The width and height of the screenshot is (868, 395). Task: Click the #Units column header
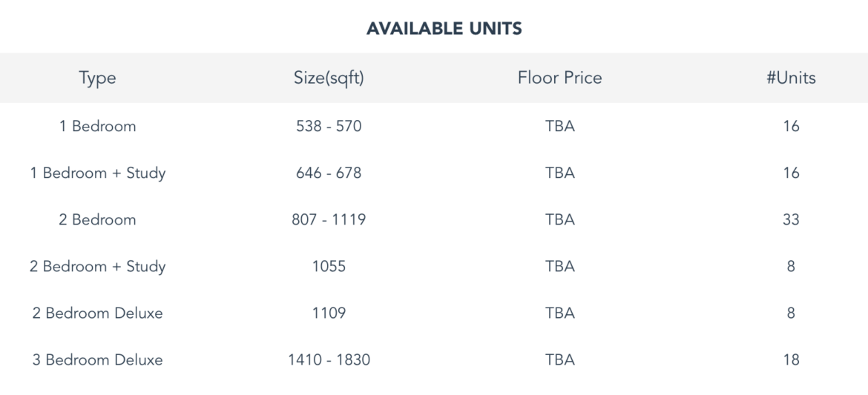click(791, 78)
